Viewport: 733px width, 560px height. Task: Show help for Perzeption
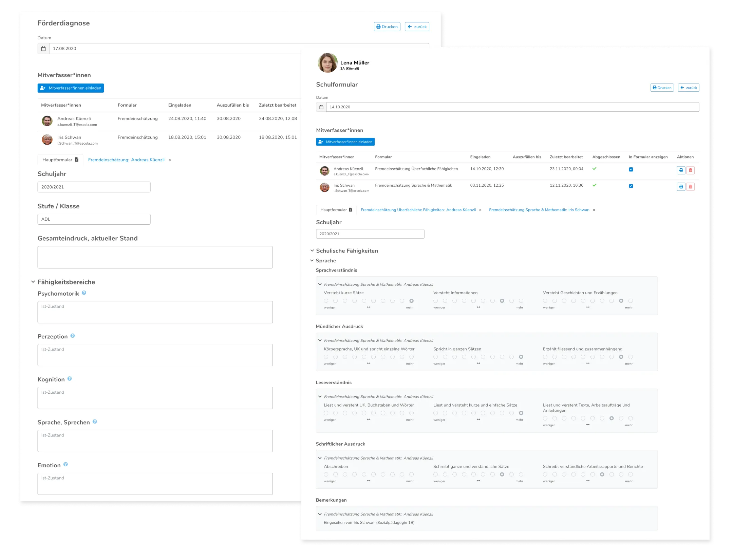pos(73,336)
